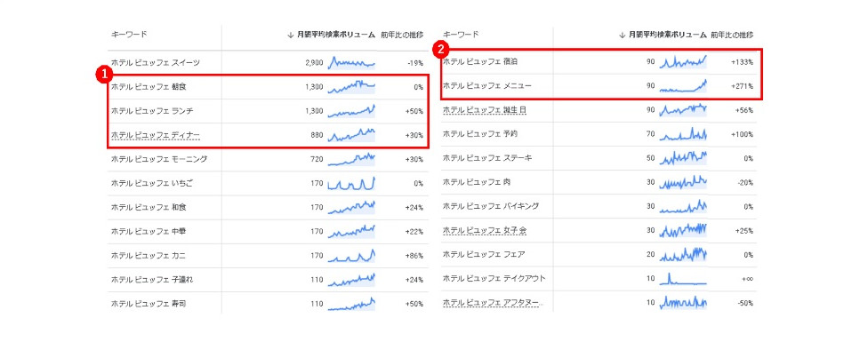This screenshot has height=342, width=868.
Task: Select keyword ホテル ビュッフェ アフタヌー…
Action: [493, 303]
